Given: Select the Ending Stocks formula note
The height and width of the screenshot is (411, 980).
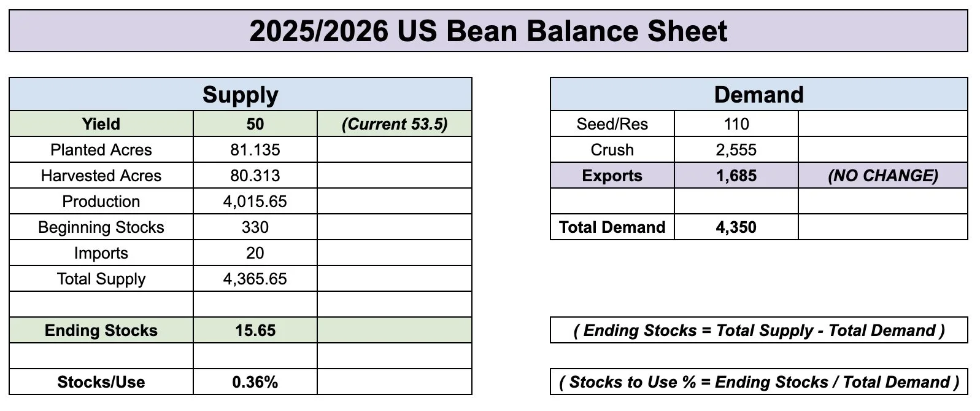Looking at the screenshot, I should click(759, 331).
